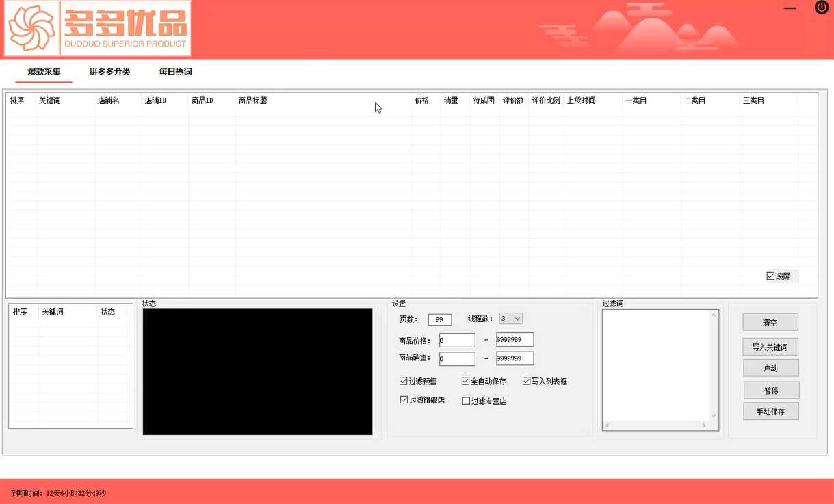
Task: Click the power-off icon at top right
Action: [x=822, y=8]
